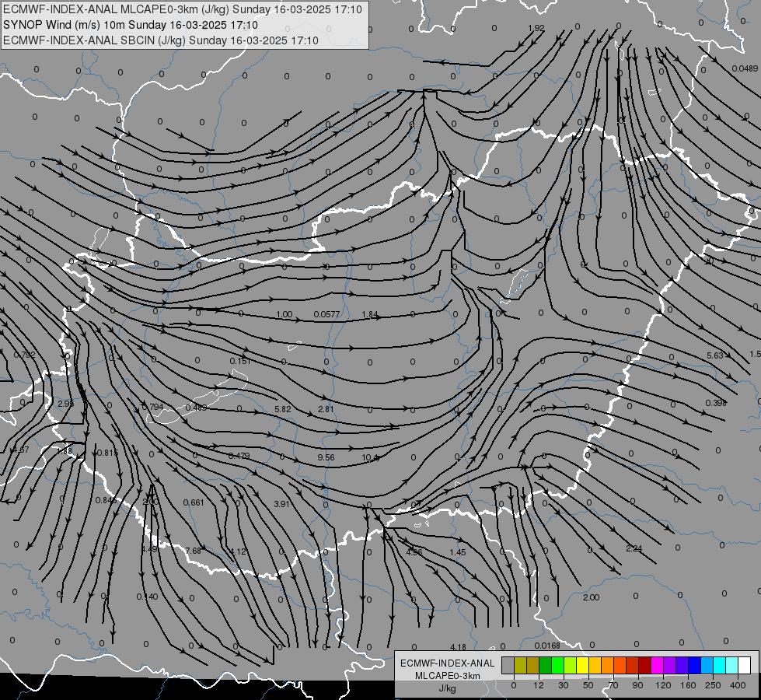Viewport: 761px width, 700px height.
Task: Click the legend tick label 90
Action: [x=637, y=685]
